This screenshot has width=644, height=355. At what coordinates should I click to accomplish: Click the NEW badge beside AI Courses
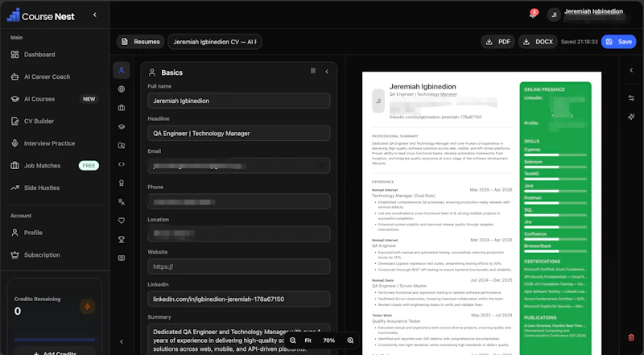tap(89, 99)
